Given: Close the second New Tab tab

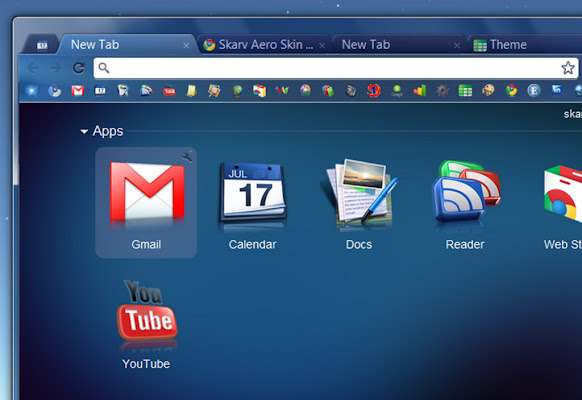Looking at the screenshot, I should click(457, 46).
